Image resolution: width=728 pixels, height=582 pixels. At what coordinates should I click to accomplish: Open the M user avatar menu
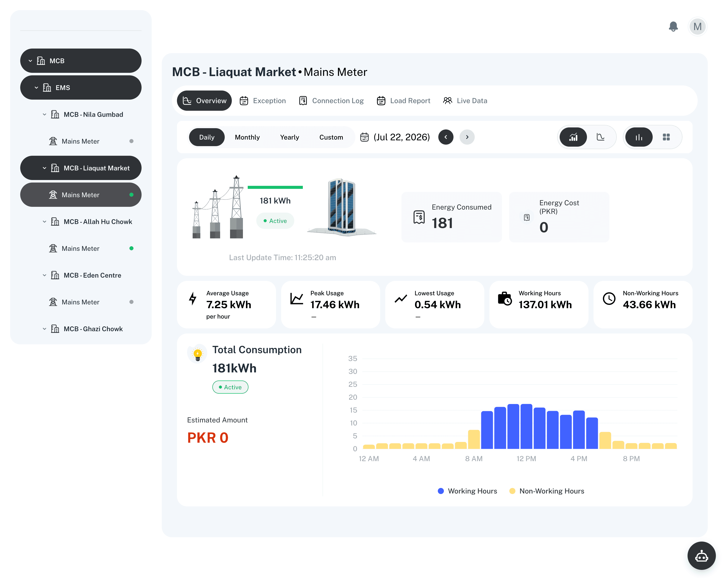(x=697, y=27)
